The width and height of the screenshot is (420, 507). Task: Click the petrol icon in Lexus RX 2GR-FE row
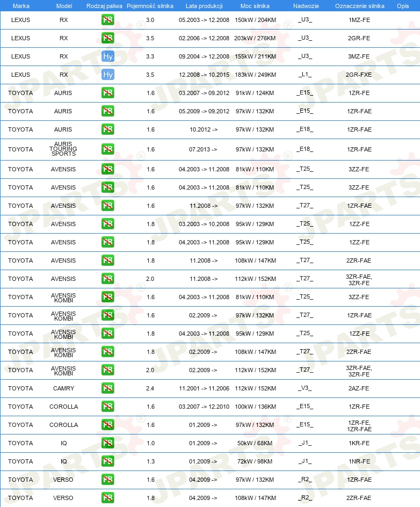[x=107, y=38]
